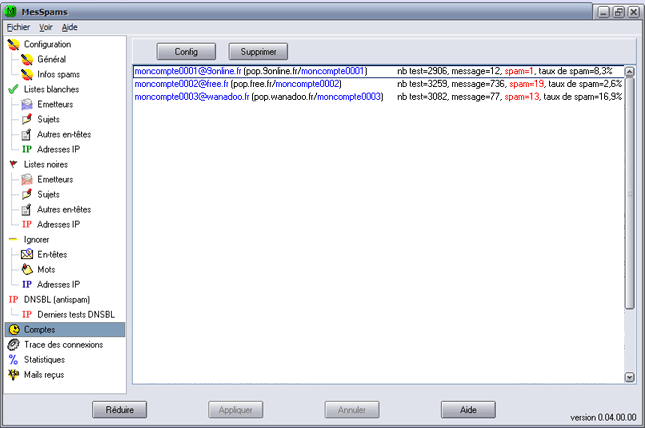Open the Fichier menu
Screen dimensions: 645x428
coord(19,27)
